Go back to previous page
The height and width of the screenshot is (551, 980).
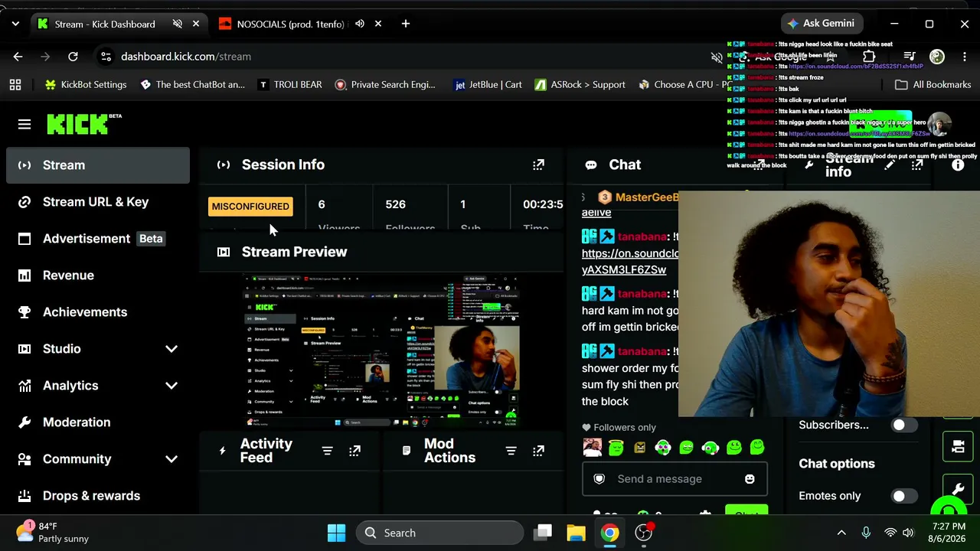pos(18,57)
